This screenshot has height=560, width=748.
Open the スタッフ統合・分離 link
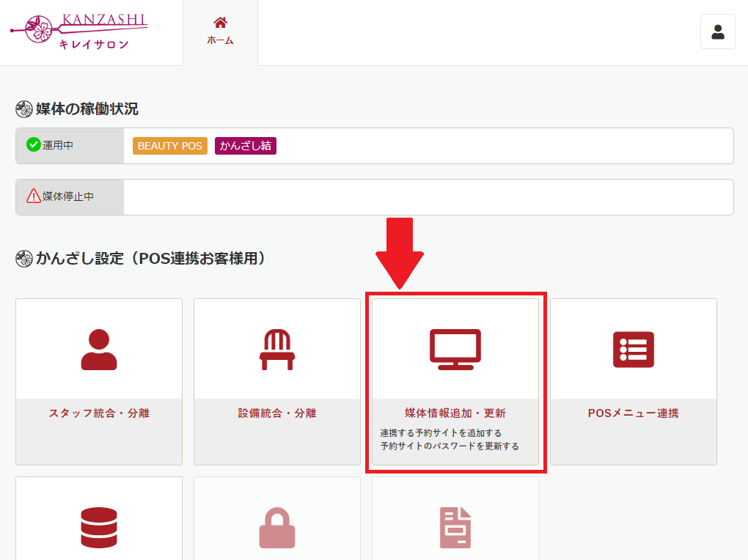99,413
